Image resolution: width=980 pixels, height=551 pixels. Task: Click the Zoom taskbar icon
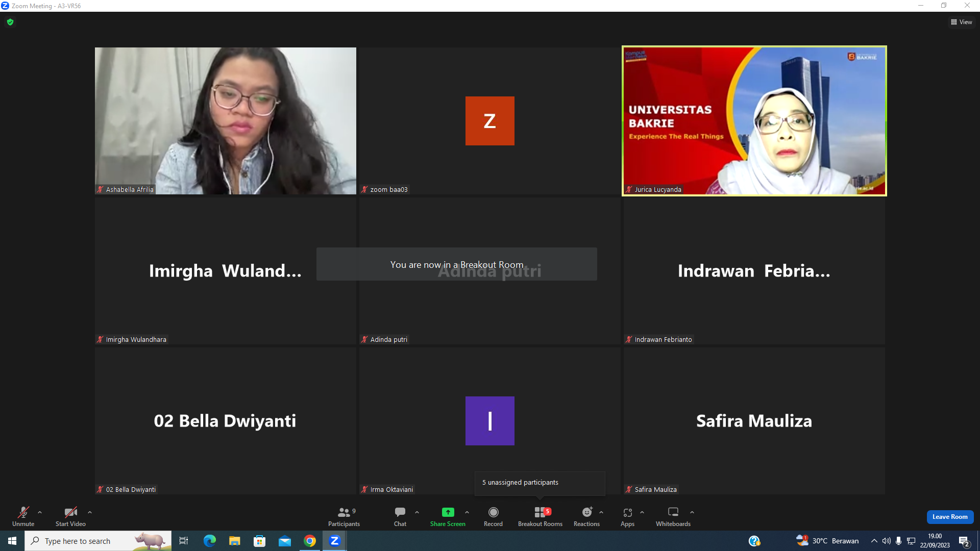[x=335, y=541]
